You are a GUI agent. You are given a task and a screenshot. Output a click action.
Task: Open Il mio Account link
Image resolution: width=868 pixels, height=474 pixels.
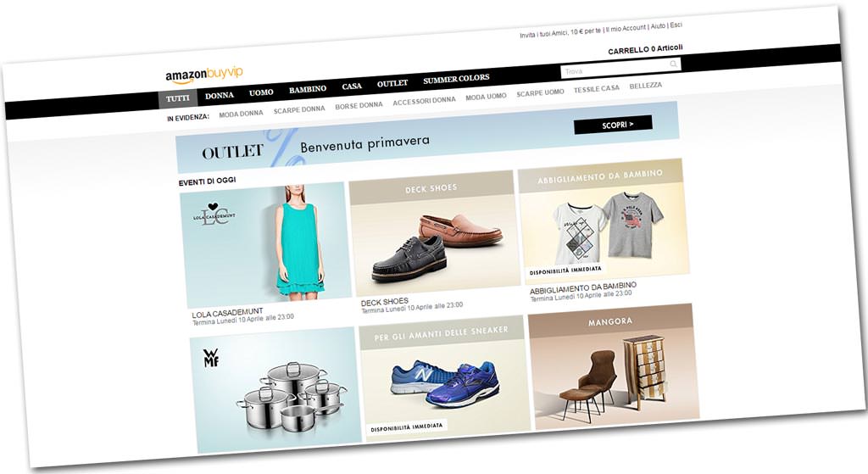[626, 28]
